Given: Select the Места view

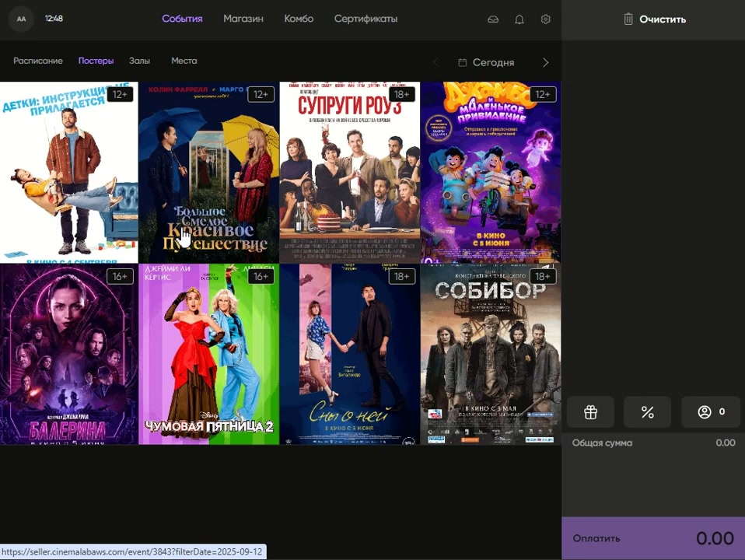Looking at the screenshot, I should [184, 61].
